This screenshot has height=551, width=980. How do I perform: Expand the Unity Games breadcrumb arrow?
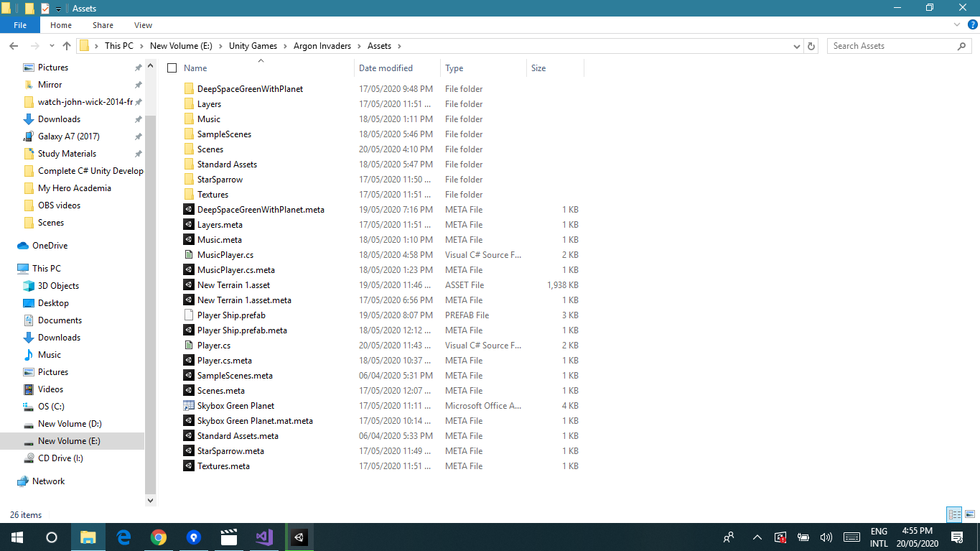285,46
